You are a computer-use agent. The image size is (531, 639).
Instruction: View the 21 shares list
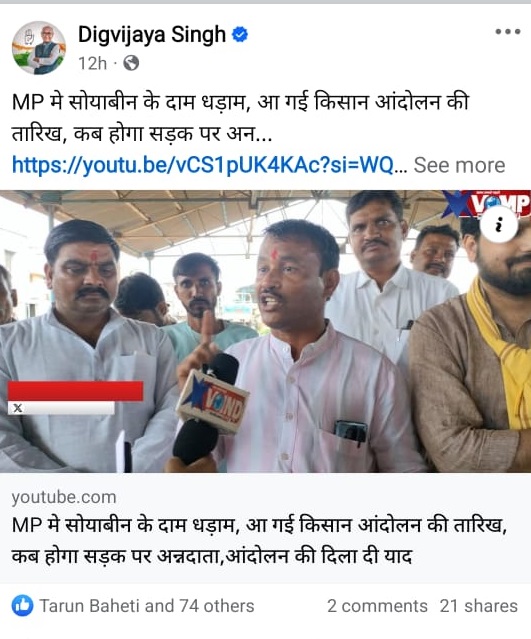(479, 606)
